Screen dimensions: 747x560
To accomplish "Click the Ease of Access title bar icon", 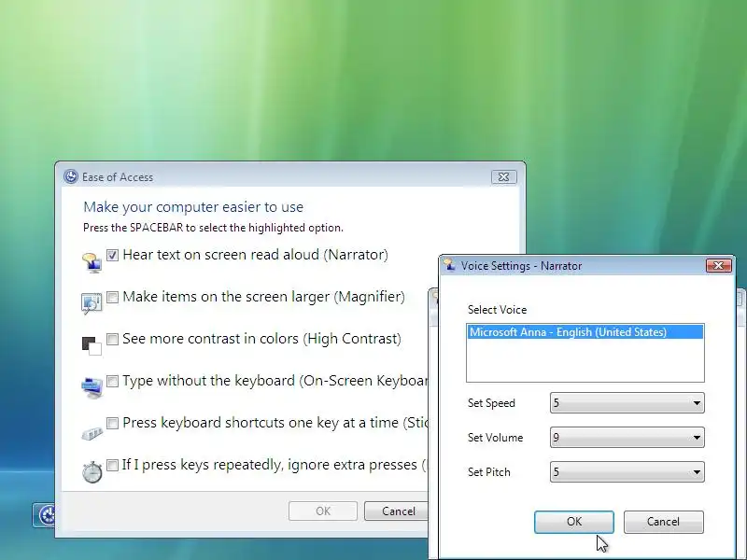I will 71,176.
